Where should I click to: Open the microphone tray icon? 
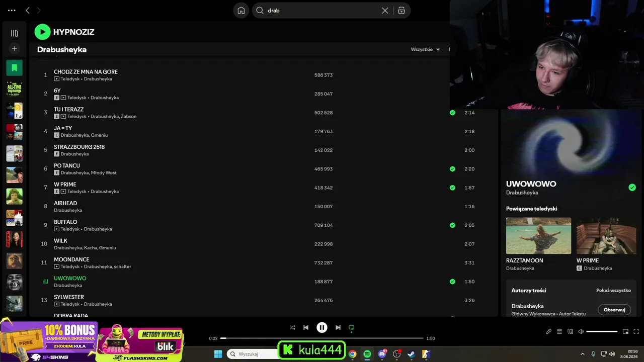[593, 354]
